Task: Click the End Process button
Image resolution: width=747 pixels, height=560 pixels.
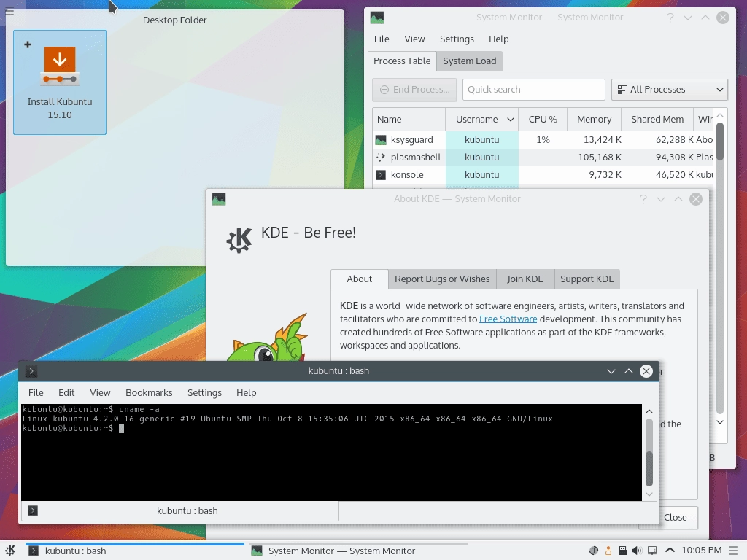Action: click(414, 90)
